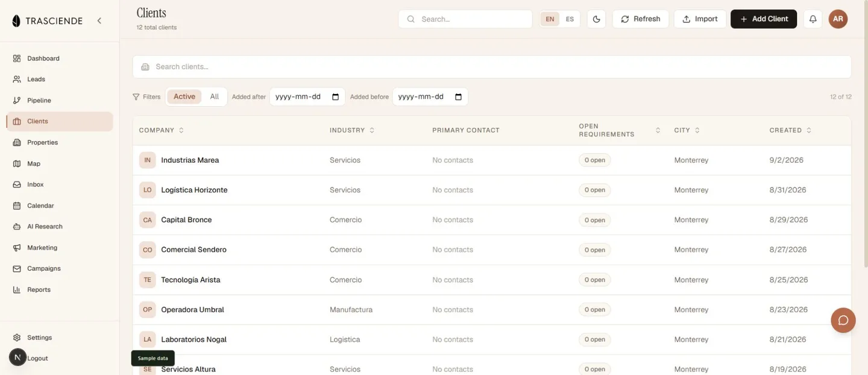868x375 pixels.
Task: Open Inbox in the sidebar
Action: (x=60, y=184)
